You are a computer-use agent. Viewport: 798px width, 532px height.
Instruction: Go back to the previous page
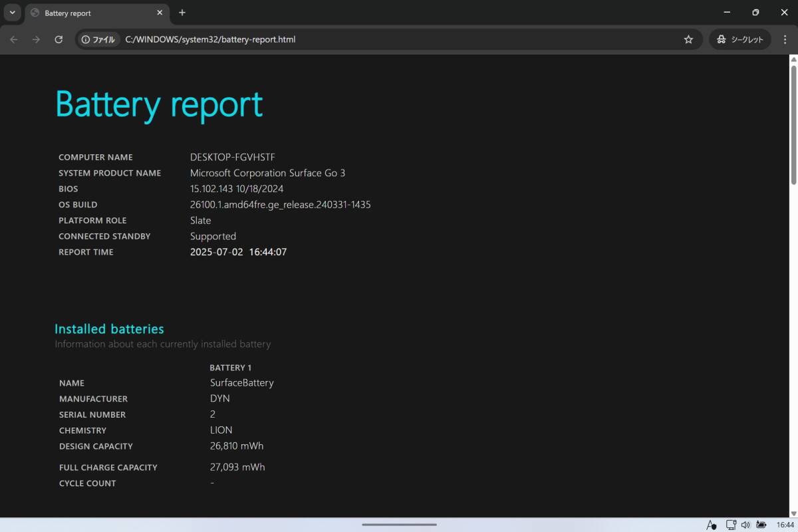(x=14, y=39)
